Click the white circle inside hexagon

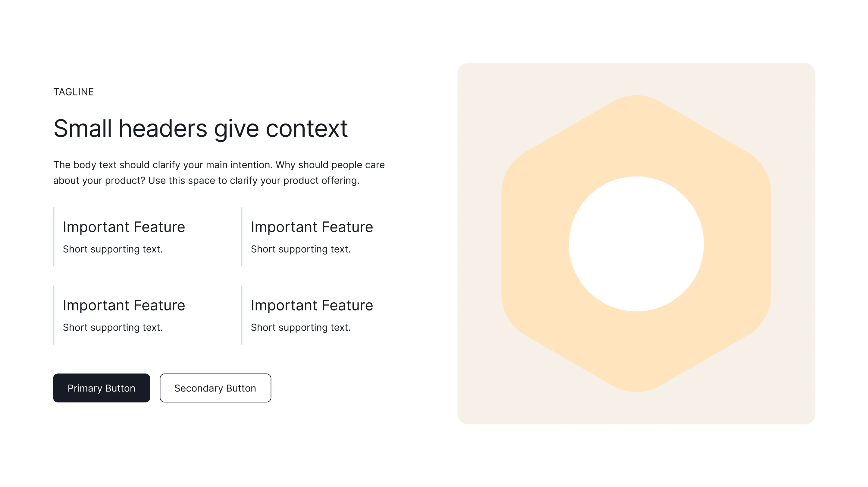pos(636,244)
